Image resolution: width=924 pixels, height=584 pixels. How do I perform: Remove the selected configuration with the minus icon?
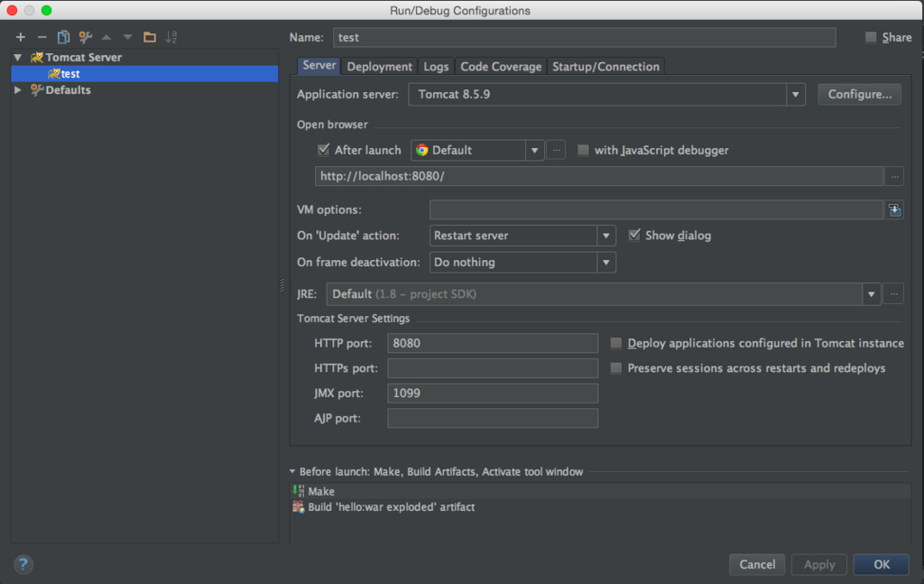42,37
